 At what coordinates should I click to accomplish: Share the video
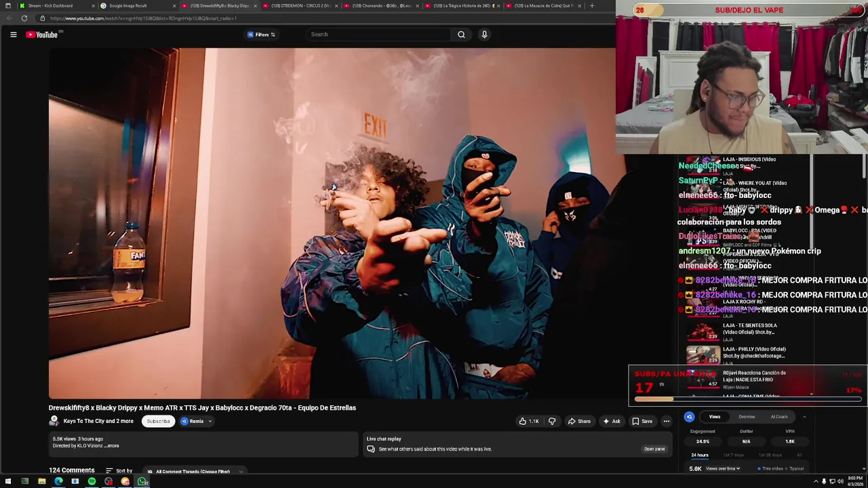[579, 421]
